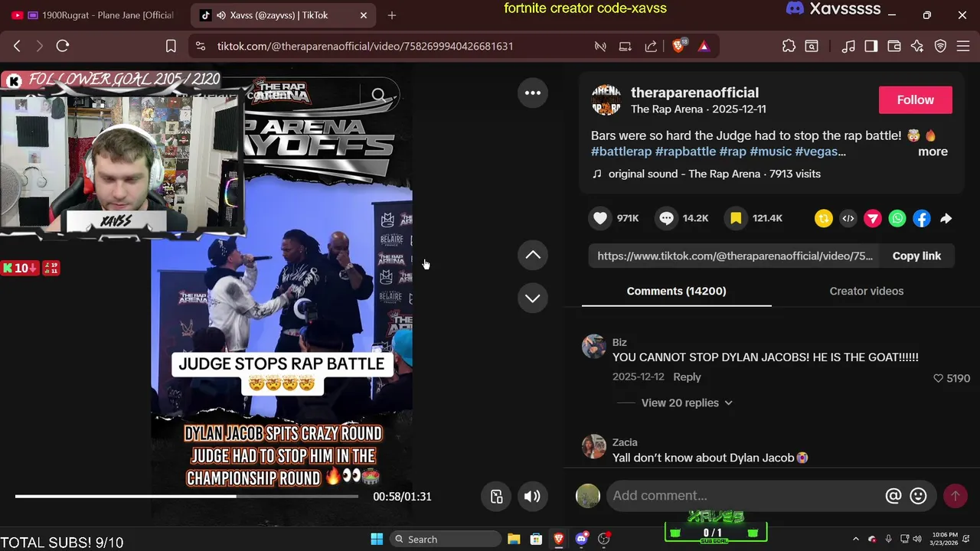Repost the video with the yellow repost icon
This screenshot has height=551, width=980.
(x=824, y=219)
